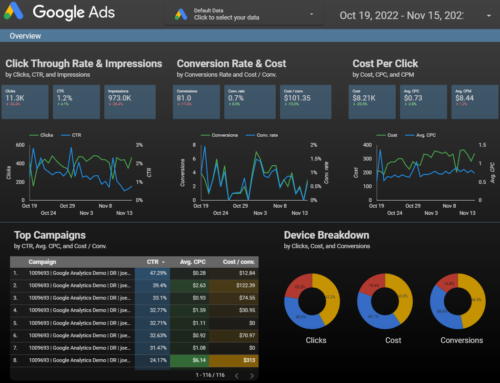The width and height of the screenshot is (500, 383).
Task: Click the $0.28 Avg. CPC cell
Action: click(189, 273)
